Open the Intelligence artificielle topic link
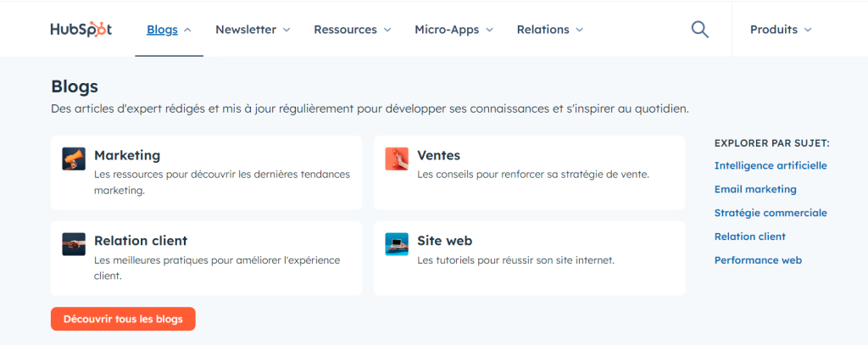The height and width of the screenshot is (345, 868). pos(771,166)
